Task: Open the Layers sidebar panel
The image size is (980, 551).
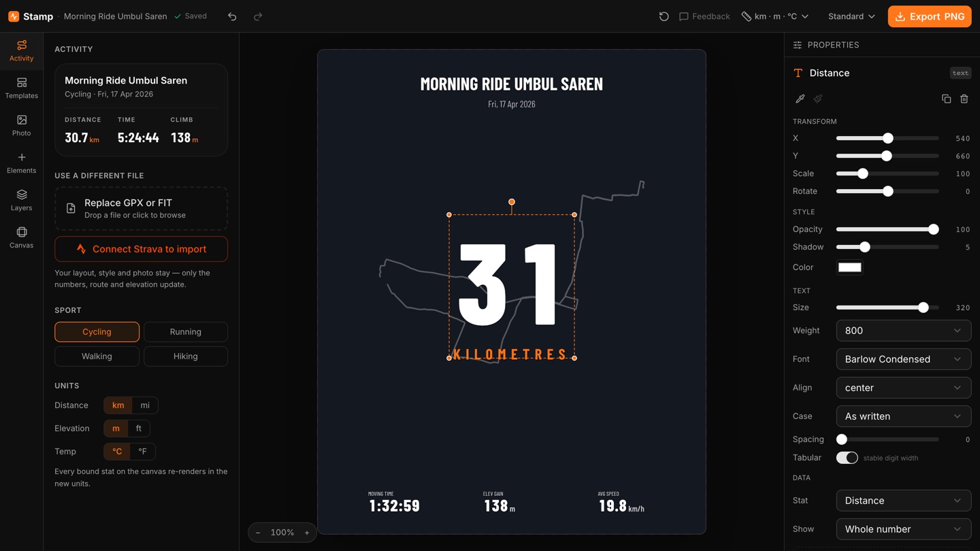Action: tap(21, 201)
